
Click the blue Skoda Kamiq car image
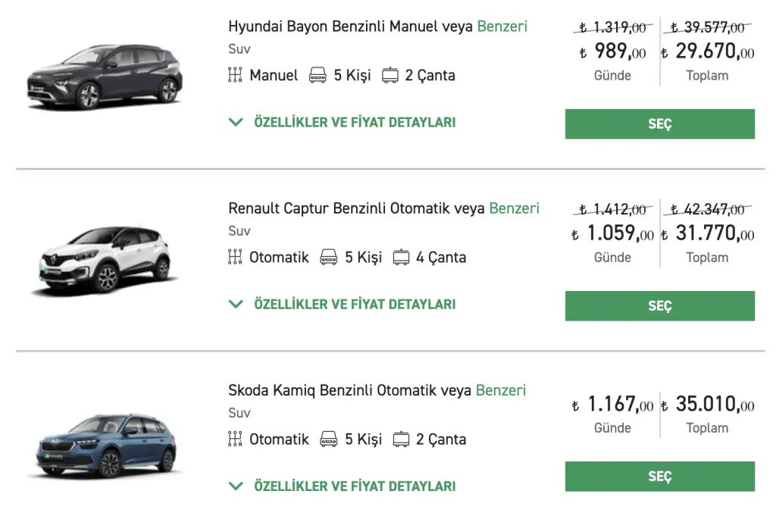[105, 446]
